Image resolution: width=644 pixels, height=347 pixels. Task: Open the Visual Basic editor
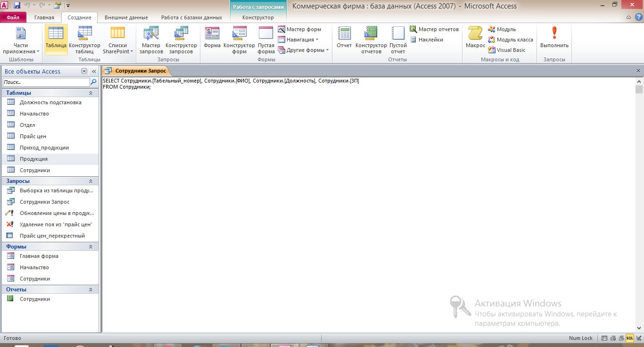coord(507,50)
